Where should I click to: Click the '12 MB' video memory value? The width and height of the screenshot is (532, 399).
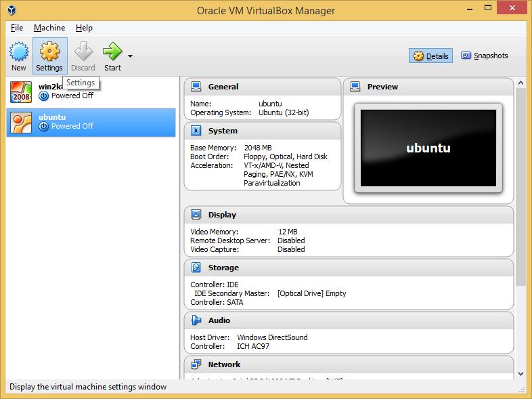(x=288, y=232)
